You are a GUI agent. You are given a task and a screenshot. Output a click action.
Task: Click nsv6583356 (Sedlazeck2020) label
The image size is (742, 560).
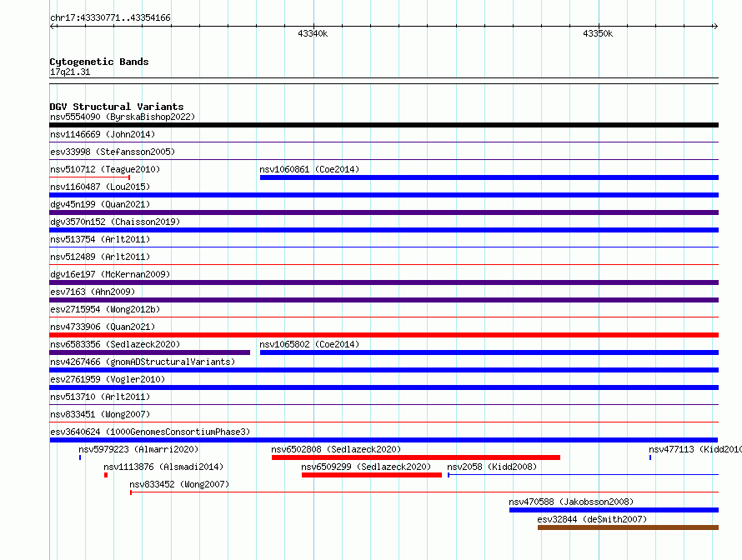tap(115, 344)
